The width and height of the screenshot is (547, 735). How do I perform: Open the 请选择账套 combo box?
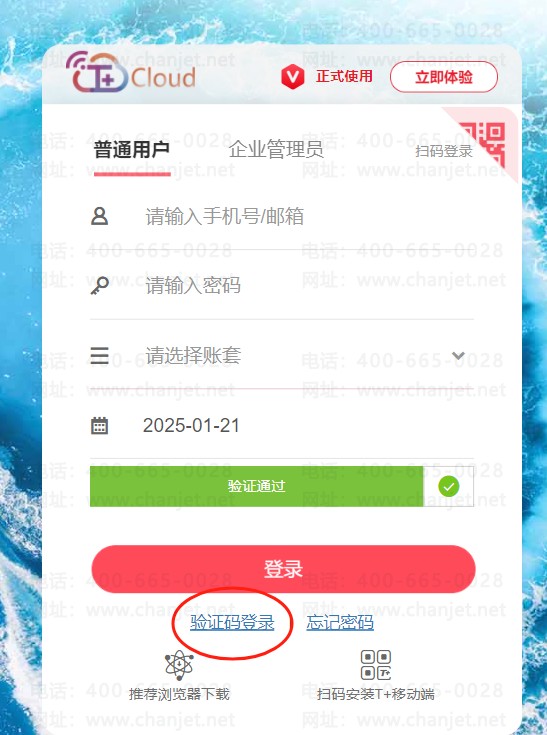click(x=282, y=355)
